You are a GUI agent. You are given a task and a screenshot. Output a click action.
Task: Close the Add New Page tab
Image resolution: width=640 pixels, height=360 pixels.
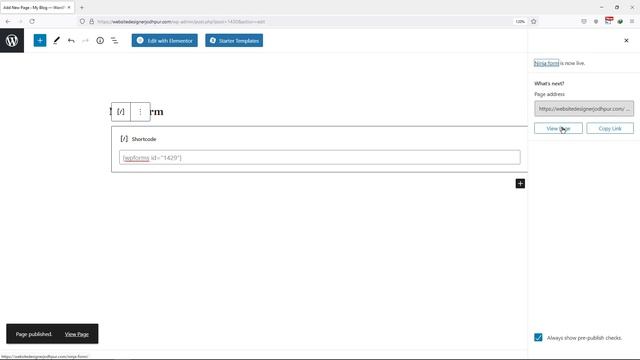(69, 7)
